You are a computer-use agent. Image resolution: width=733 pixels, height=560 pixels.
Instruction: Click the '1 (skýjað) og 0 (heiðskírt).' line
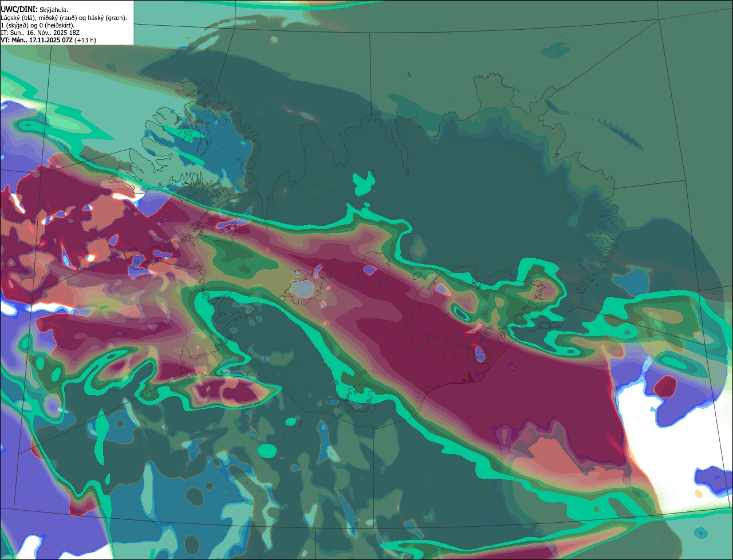tap(38, 25)
